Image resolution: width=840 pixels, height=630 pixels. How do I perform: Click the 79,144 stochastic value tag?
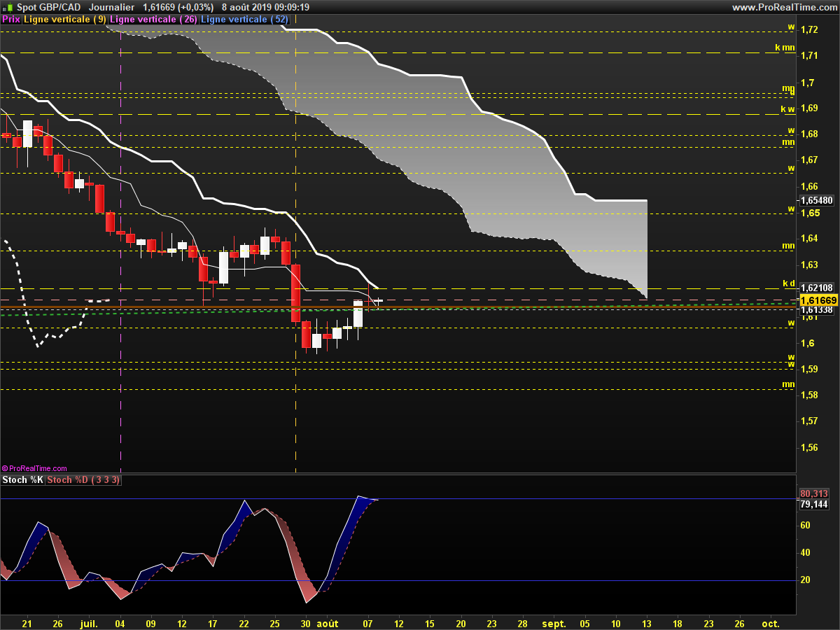813,504
